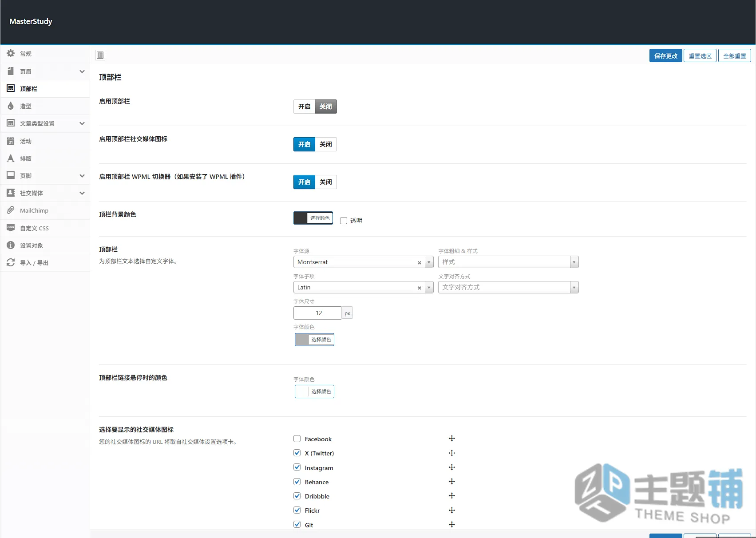Clear the Latin font subset selection (x)
This screenshot has height=538, width=756.
pos(420,288)
